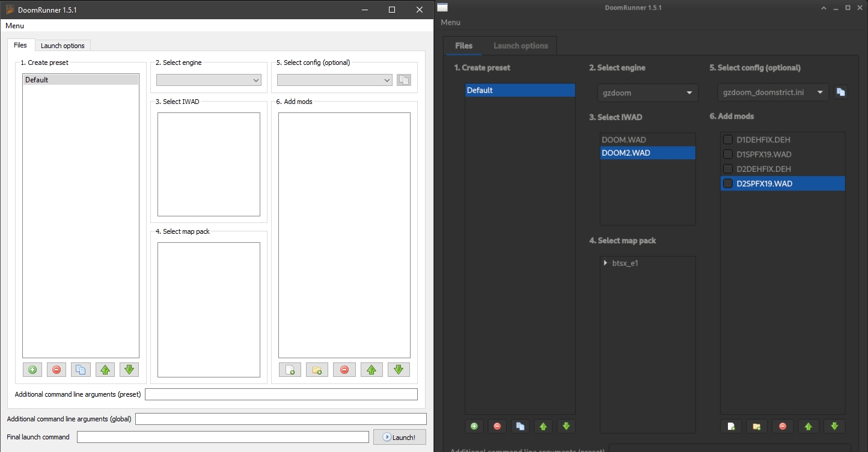Move D2SPFX19.WAD down with the green arrow
Image resolution: width=868 pixels, height=452 pixels.
point(834,426)
